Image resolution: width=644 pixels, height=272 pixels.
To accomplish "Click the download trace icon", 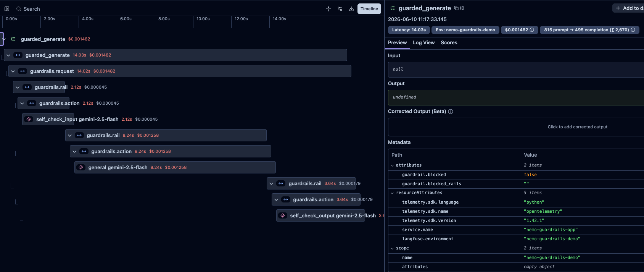I will coord(351,9).
